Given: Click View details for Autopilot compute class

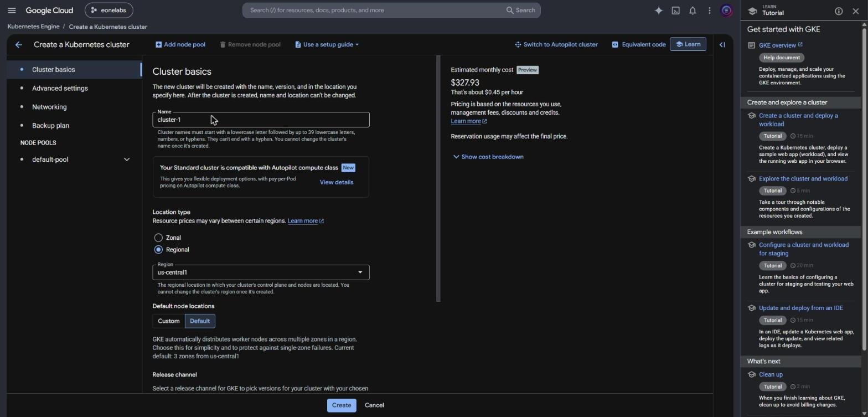Looking at the screenshot, I should (336, 182).
